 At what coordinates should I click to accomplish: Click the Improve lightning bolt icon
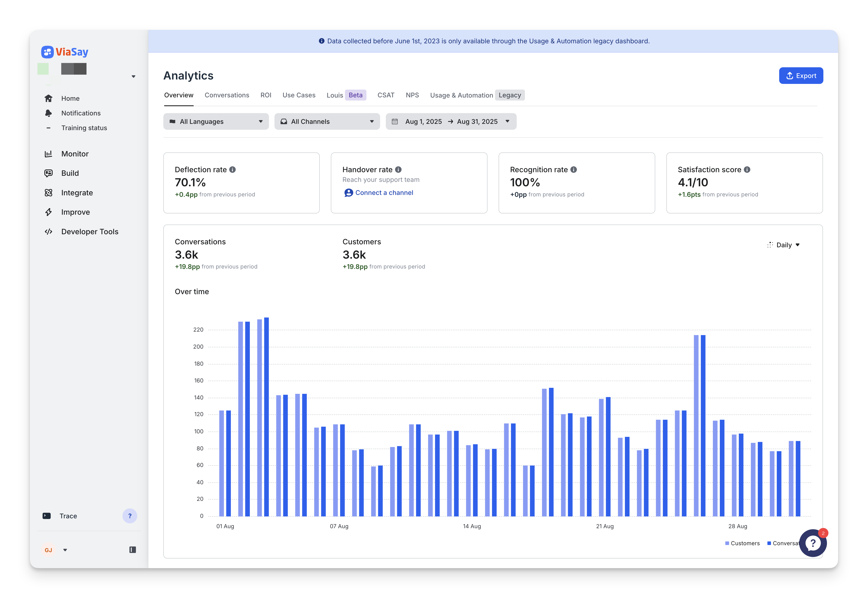click(x=48, y=212)
